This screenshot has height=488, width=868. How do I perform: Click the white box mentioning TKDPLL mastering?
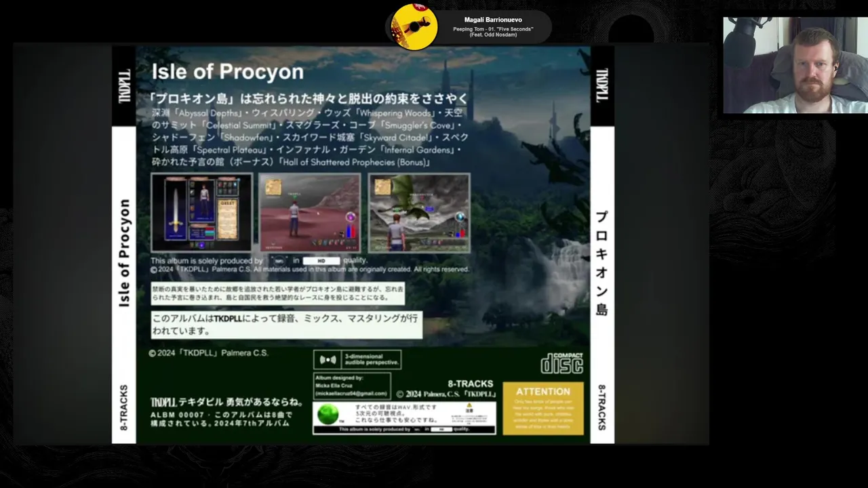click(x=286, y=325)
